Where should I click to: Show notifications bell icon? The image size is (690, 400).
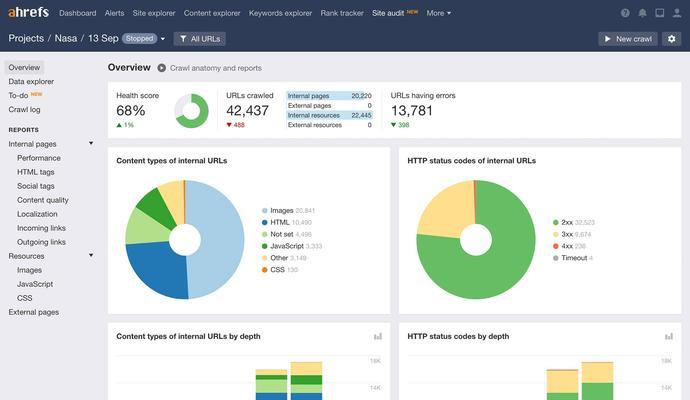(642, 13)
